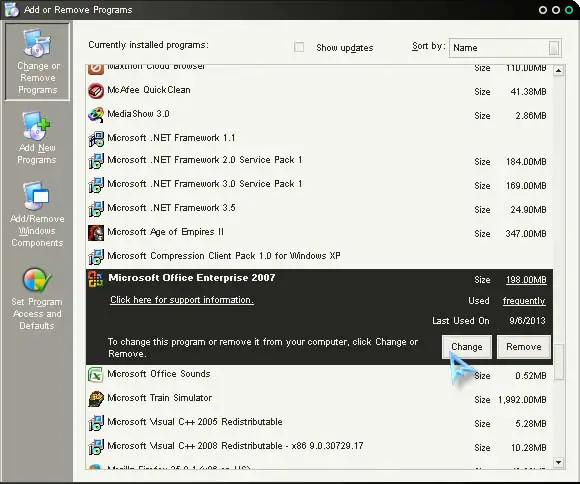Open the Sort by Name dropdown
This screenshot has width=580, height=484.
click(505, 48)
